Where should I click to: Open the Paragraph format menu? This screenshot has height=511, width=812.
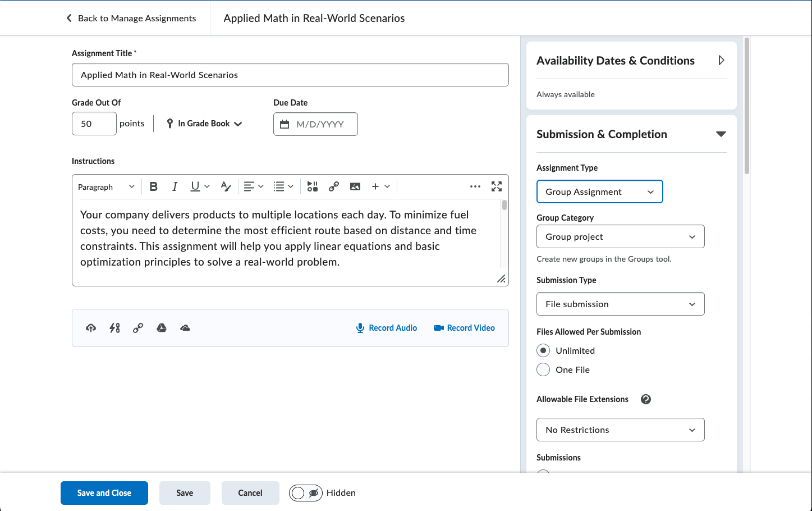click(106, 186)
